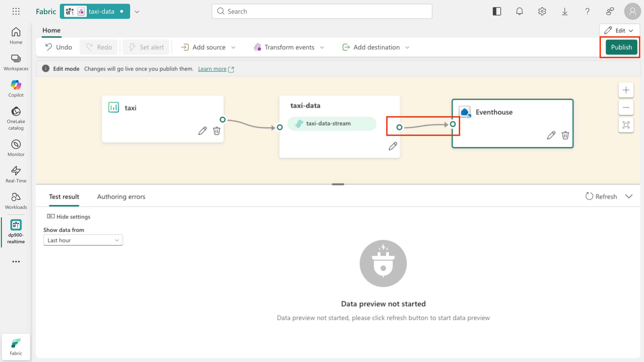Zoom out on the canvas
644x362 pixels.
[x=626, y=107]
